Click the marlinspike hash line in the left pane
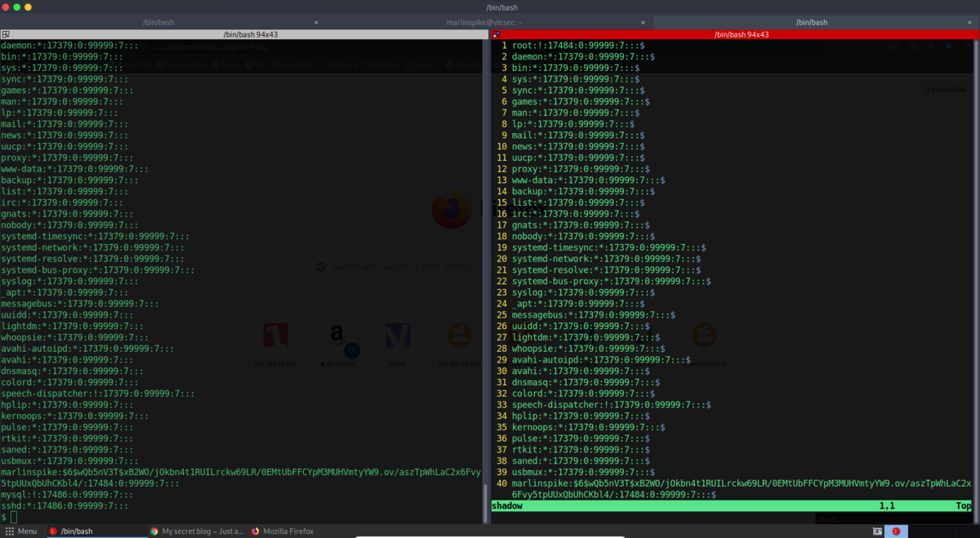 point(241,478)
